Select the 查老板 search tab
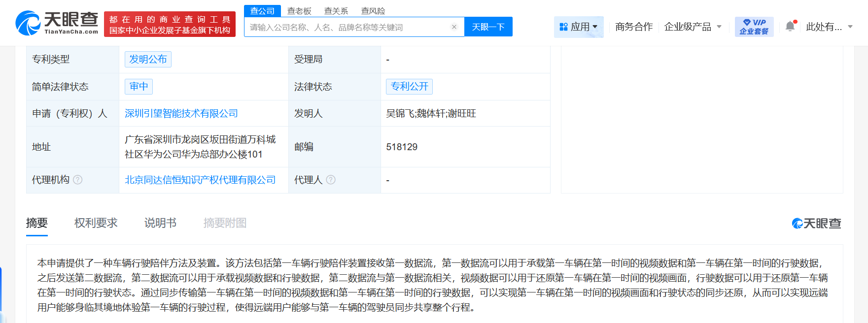868x323 pixels. (299, 11)
